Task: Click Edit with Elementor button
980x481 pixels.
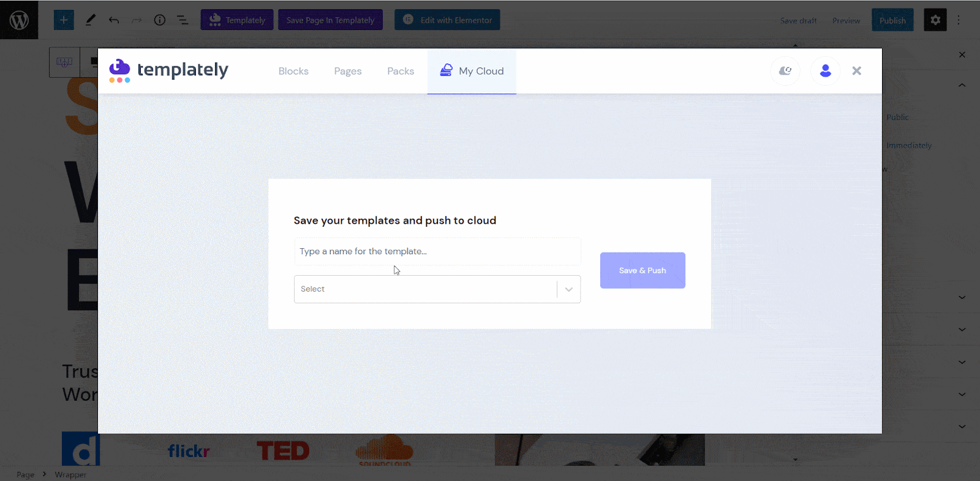Action: pos(447,20)
